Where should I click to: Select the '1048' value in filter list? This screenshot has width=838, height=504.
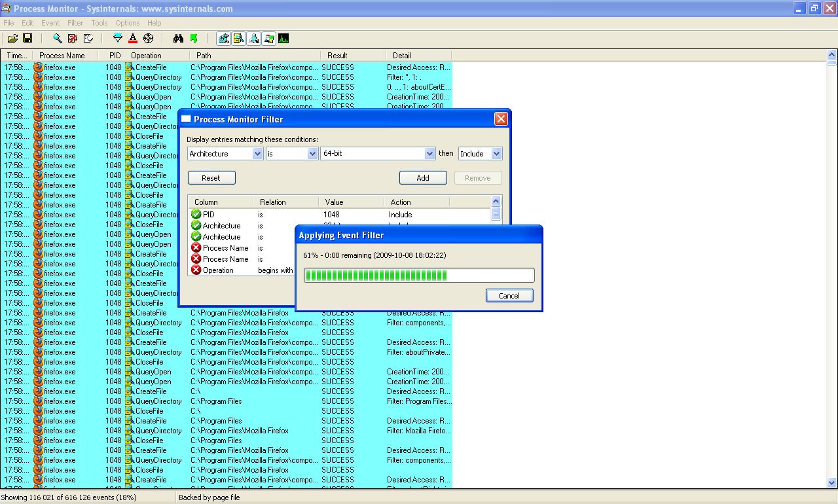(x=331, y=215)
